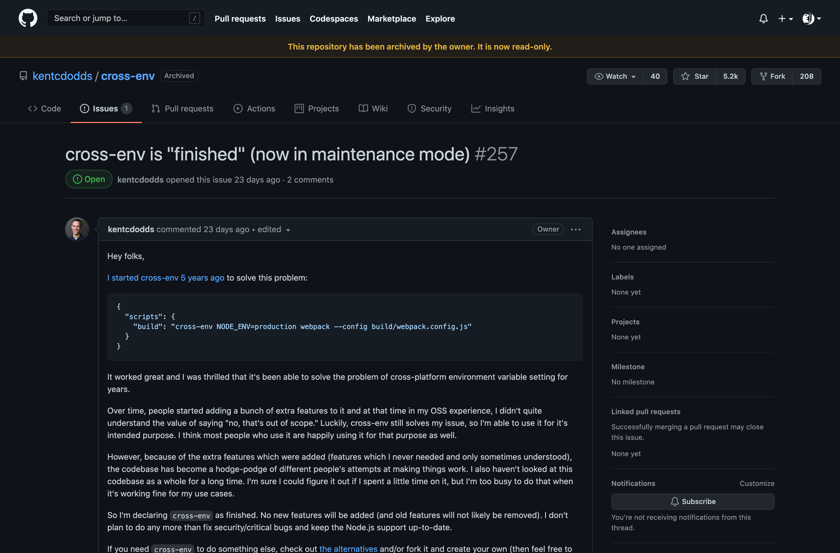The height and width of the screenshot is (553, 840).
Task: Open kentcdodds link under issue title
Action: click(140, 180)
